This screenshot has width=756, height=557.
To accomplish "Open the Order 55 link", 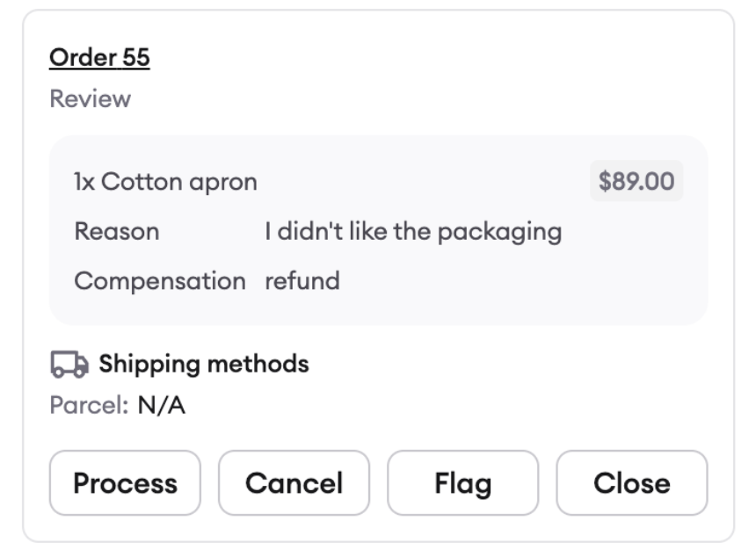I will pos(99,58).
